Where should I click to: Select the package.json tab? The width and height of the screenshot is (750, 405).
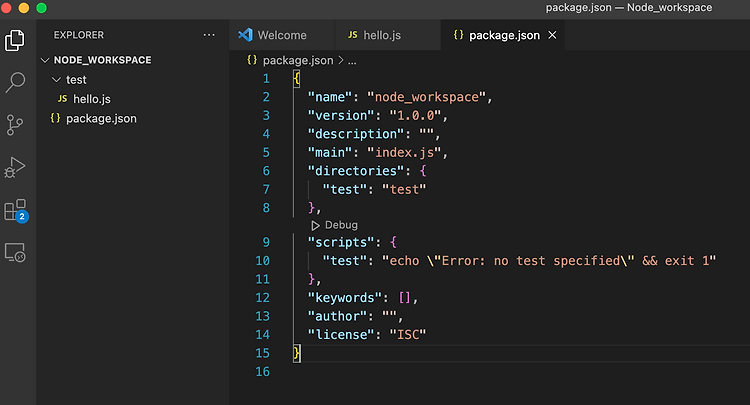click(x=502, y=35)
